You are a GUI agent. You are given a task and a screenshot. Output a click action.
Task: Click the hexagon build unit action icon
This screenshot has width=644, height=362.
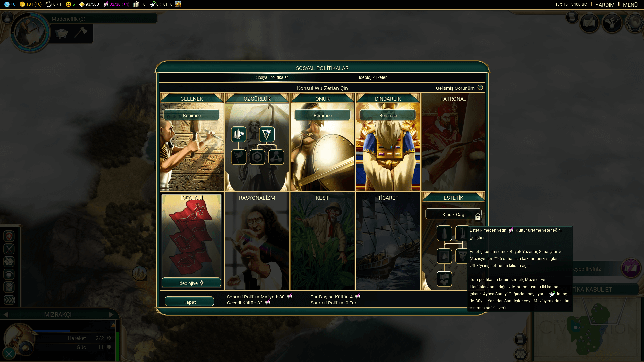(x=9, y=262)
